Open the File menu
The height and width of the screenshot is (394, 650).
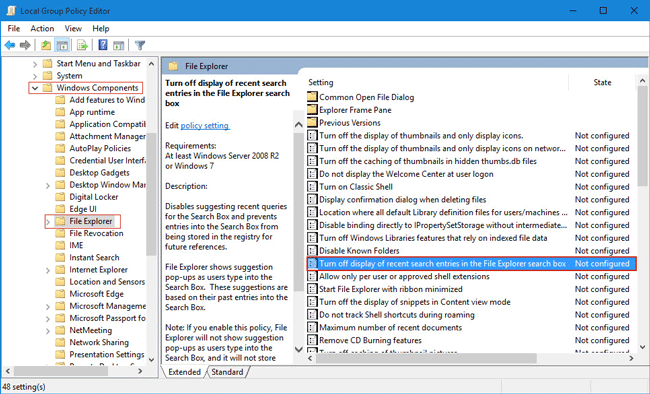click(14, 28)
